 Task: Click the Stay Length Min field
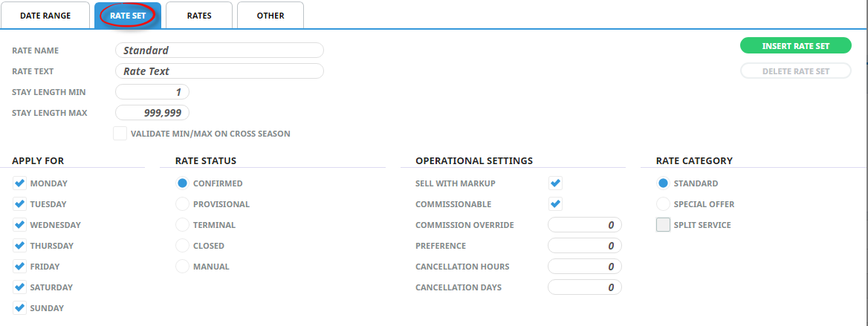[x=152, y=92]
